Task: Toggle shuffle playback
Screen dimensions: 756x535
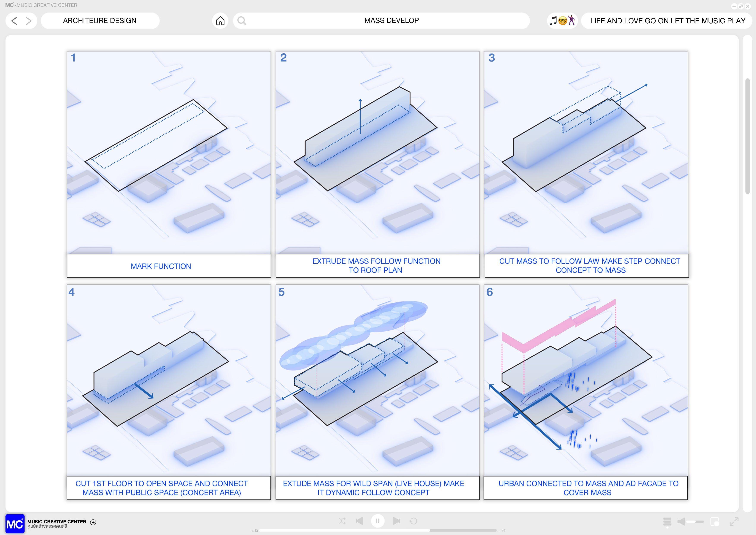Action: [x=342, y=521]
